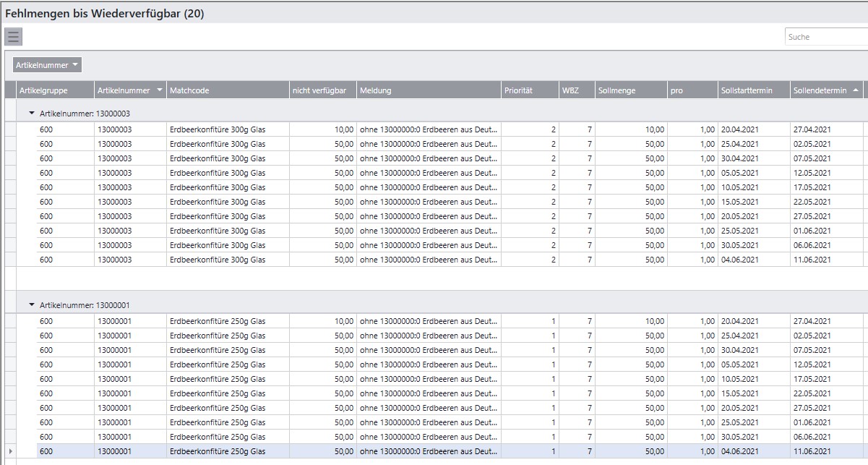Click the Meldung column header

[376, 90]
